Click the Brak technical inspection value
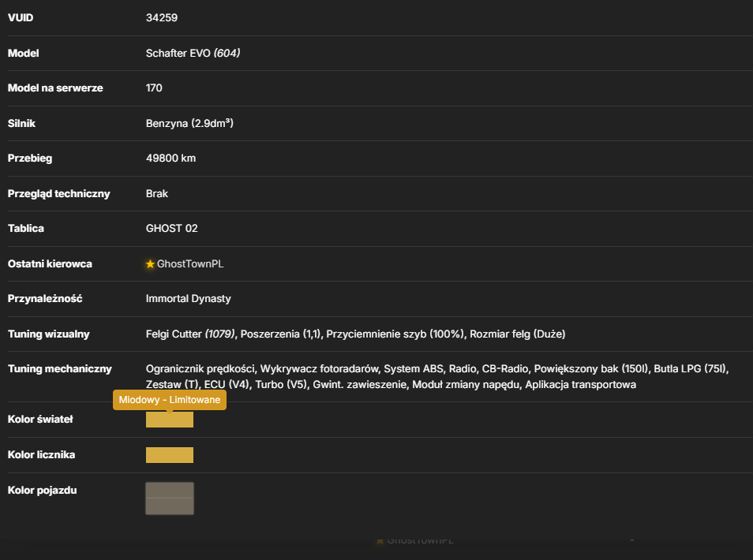The width and height of the screenshot is (753, 560). pyautogui.click(x=157, y=194)
